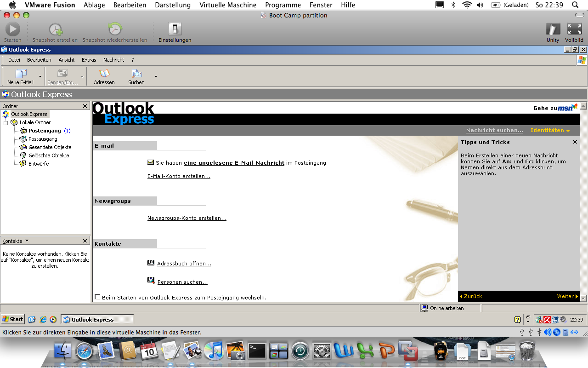This screenshot has width=588, height=368.
Task: Click the Neue E-Mail toolbar icon
Action: [21, 74]
